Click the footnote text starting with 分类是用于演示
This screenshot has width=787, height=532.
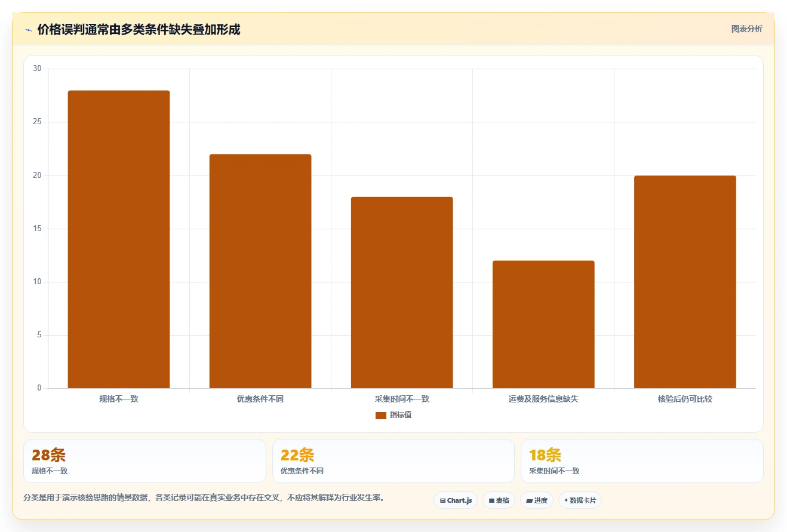pos(204,497)
